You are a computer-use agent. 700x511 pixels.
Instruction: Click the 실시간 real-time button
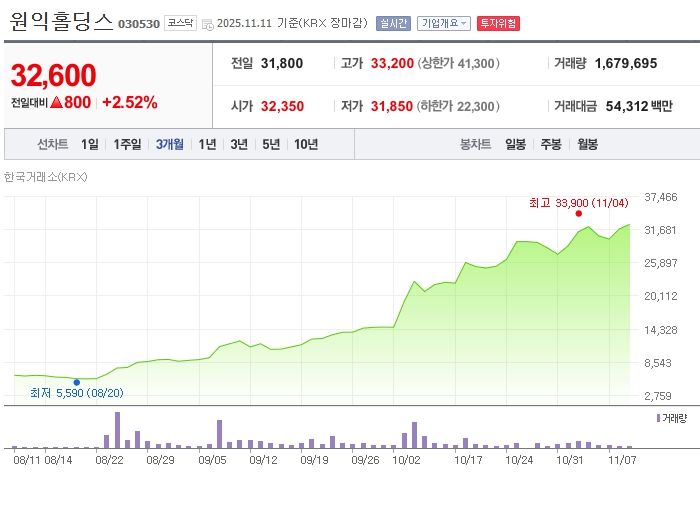click(x=392, y=23)
